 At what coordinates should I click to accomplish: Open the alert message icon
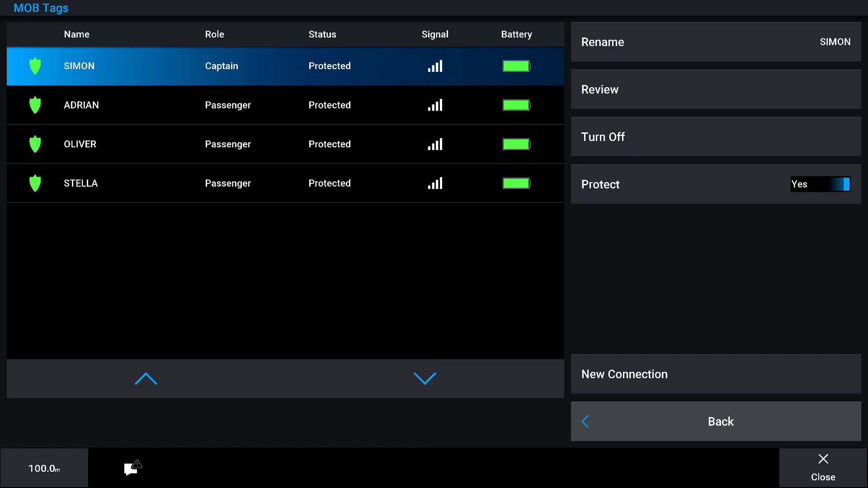pyautogui.click(x=132, y=468)
